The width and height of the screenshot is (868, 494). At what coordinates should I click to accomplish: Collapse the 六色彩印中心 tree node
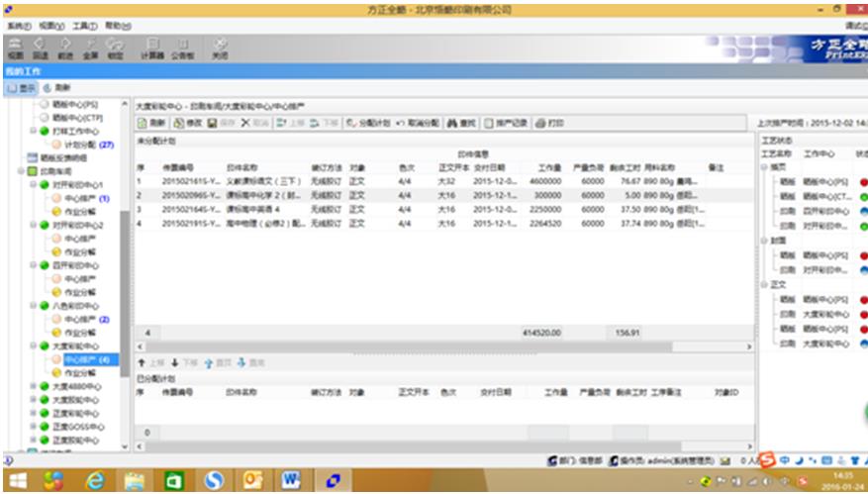(x=33, y=306)
